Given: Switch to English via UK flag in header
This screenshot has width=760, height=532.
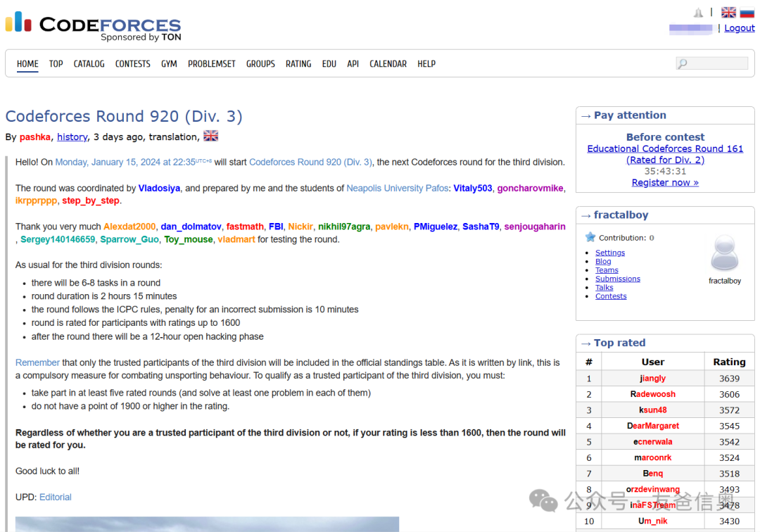Looking at the screenshot, I should (728, 13).
